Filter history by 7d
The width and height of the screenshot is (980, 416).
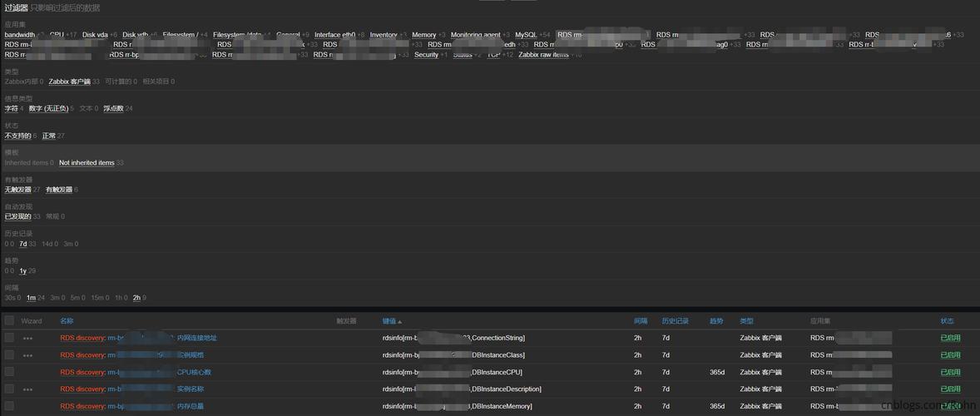point(23,245)
